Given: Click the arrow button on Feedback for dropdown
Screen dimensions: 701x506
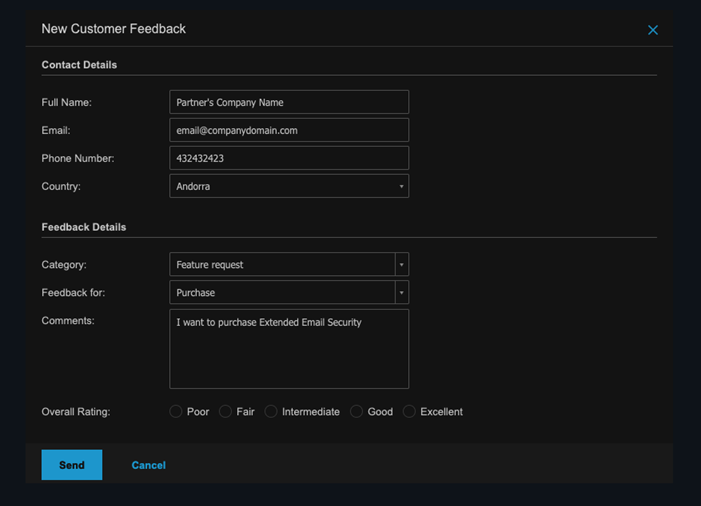Looking at the screenshot, I should tap(402, 293).
